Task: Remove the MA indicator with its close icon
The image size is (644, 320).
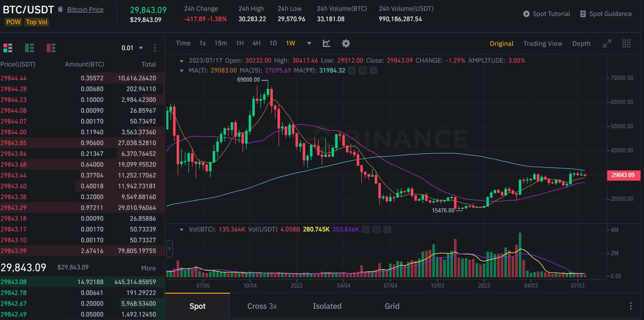Action: (373, 70)
